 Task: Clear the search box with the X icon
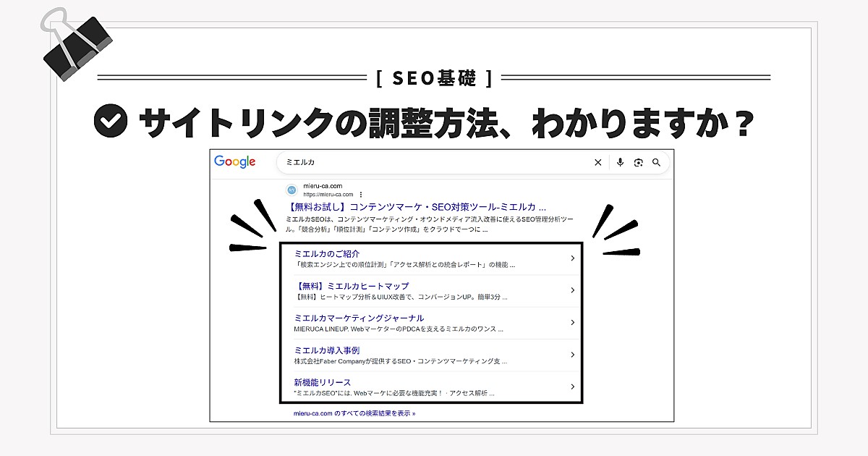tap(597, 162)
